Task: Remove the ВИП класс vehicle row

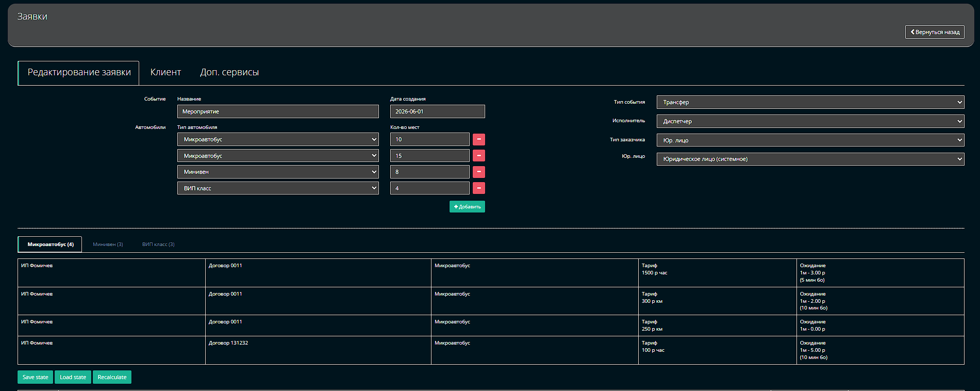Action: (x=478, y=188)
